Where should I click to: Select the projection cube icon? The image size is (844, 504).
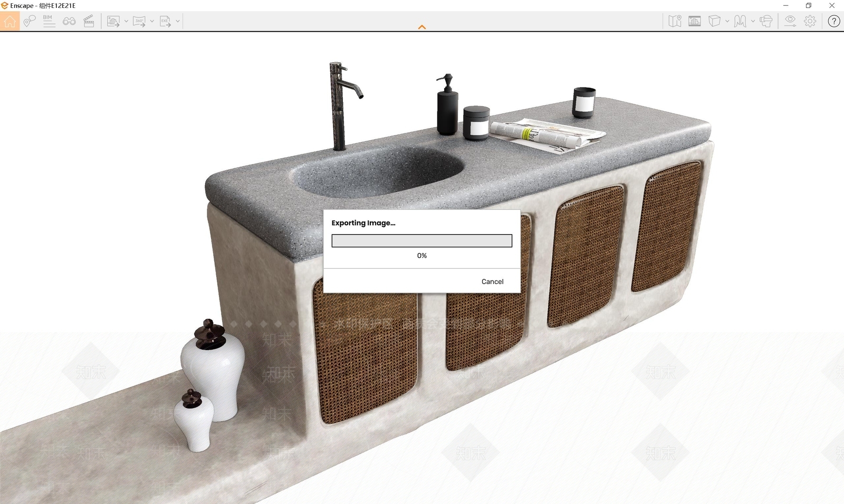tap(714, 21)
